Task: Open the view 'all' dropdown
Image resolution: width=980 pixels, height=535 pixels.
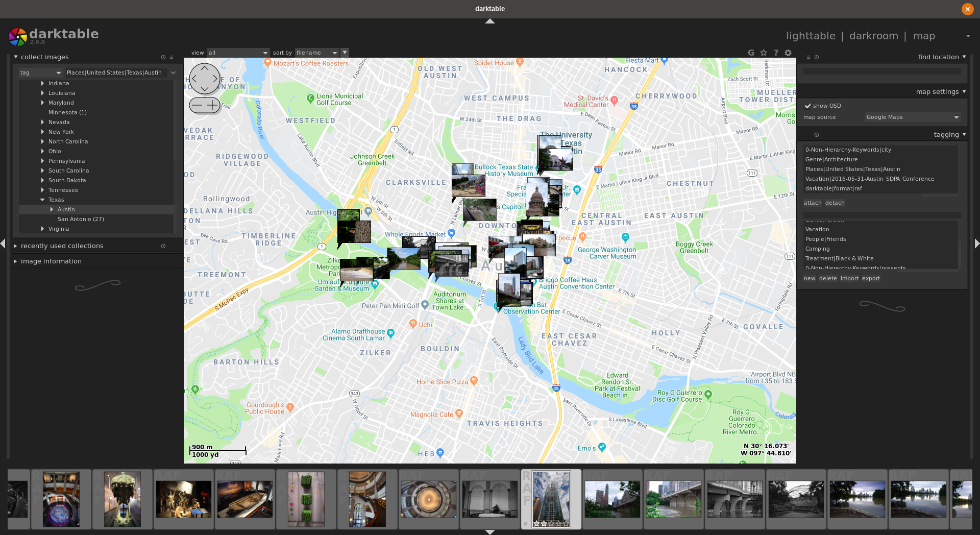Action: coord(238,53)
